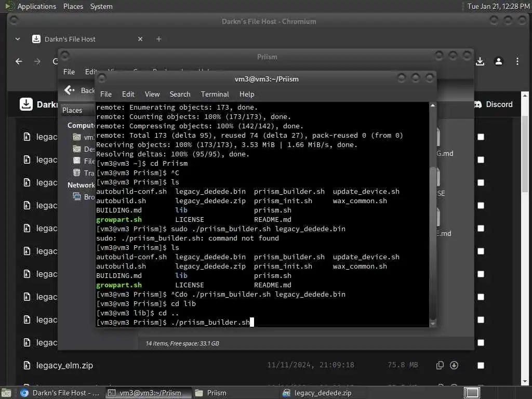Open Chromium's three-dot menu
Image resolution: width=532 pixels, height=399 pixels.
pos(517,61)
